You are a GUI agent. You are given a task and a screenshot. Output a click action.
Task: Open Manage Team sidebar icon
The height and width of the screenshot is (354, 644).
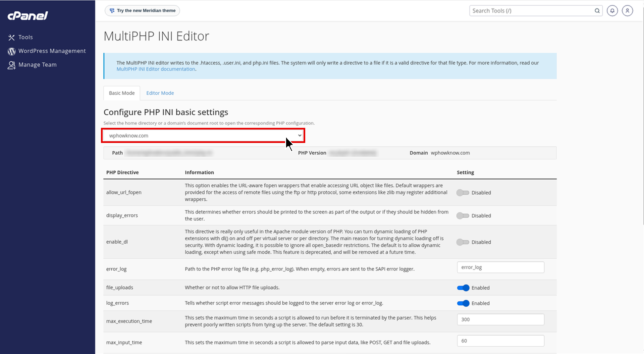coord(12,65)
